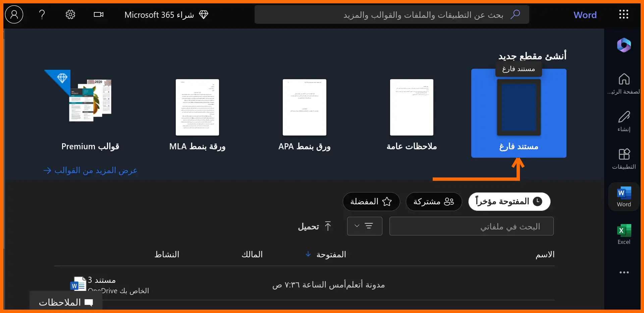Click the Word title link in header

coord(585,15)
